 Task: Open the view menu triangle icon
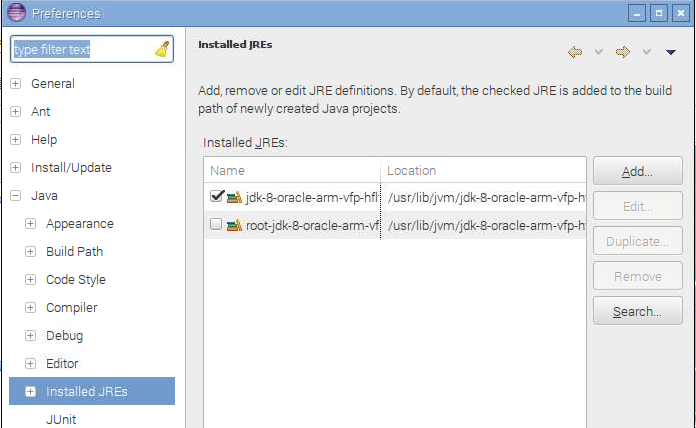pyautogui.click(x=670, y=52)
